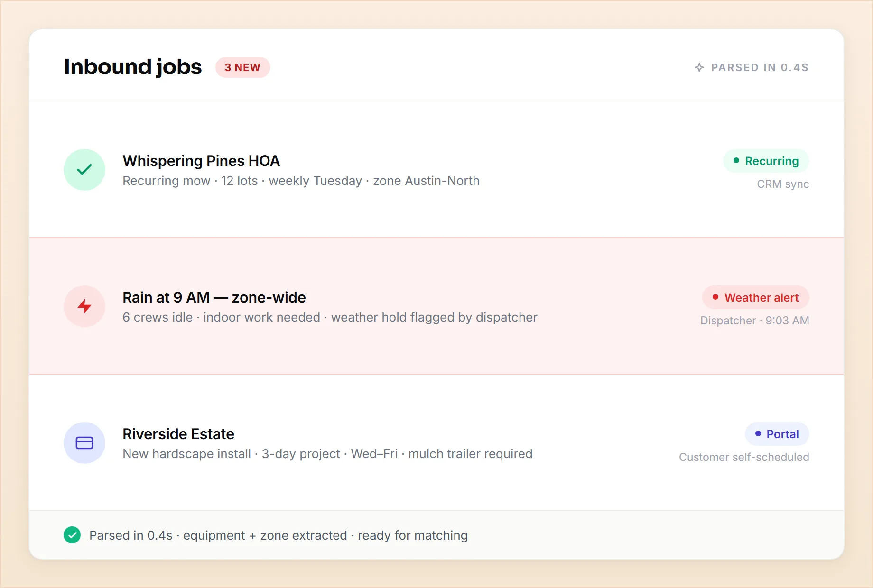Viewport: 873px width, 588px height.
Task: Open the Rain at 9 AM — zone-wide alert title
Action: point(214,297)
